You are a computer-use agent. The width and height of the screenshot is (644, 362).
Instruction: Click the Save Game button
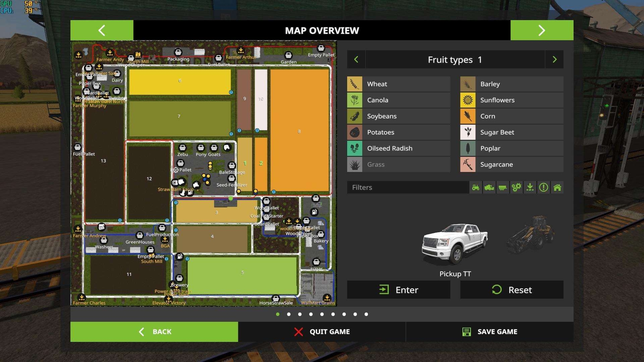[x=489, y=332]
